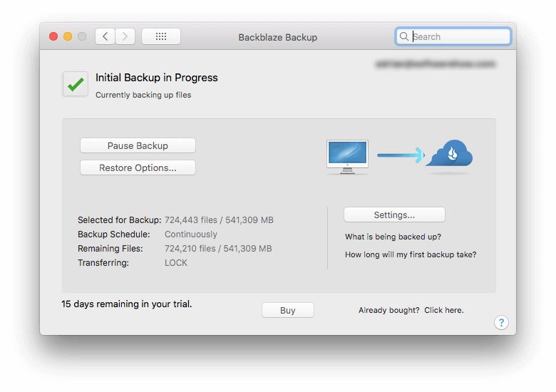Select the 'Continuously' schedule value
The width and height of the screenshot is (556, 392).
click(x=191, y=234)
